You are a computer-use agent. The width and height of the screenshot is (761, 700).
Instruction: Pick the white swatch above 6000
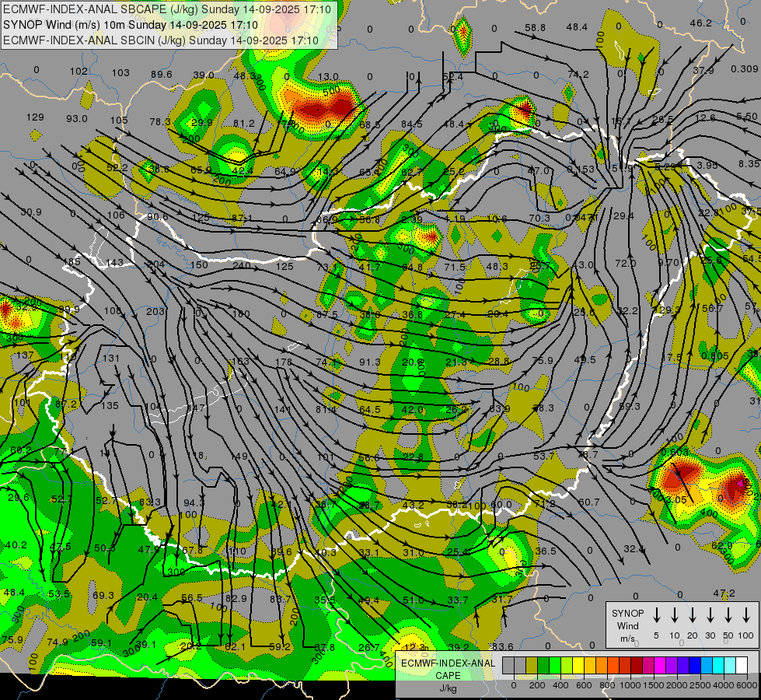coord(742,665)
